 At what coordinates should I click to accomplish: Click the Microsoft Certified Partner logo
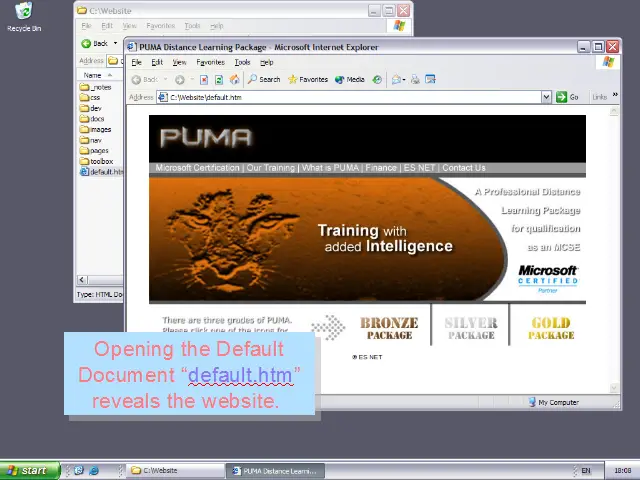coord(548,279)
